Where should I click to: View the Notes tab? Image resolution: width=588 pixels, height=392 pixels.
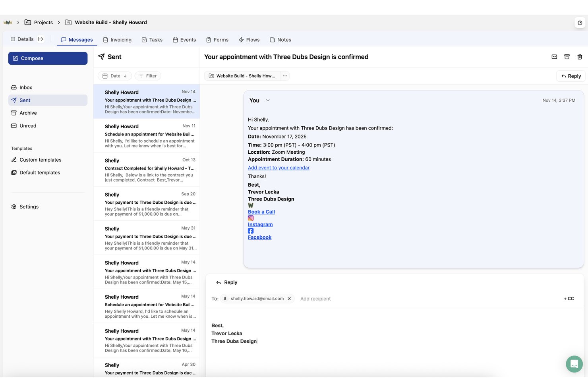pyautogui.click(x=280, y=40)
